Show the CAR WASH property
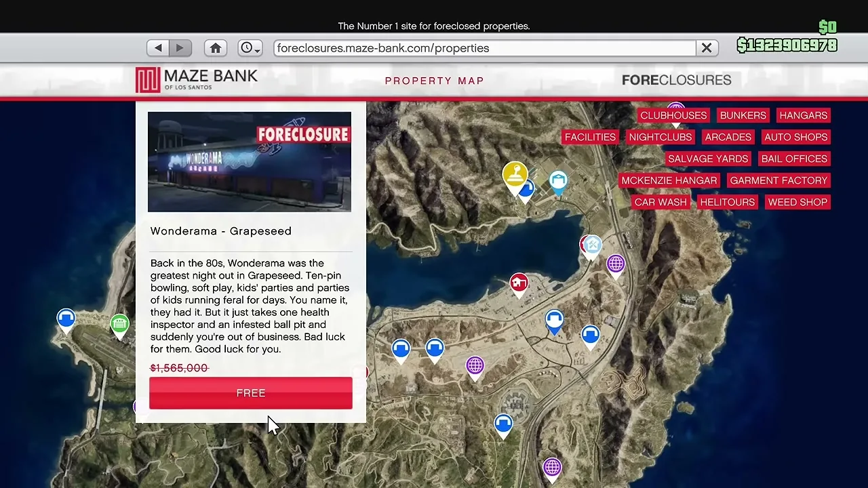The image size is (868, 488). point(660,202)
